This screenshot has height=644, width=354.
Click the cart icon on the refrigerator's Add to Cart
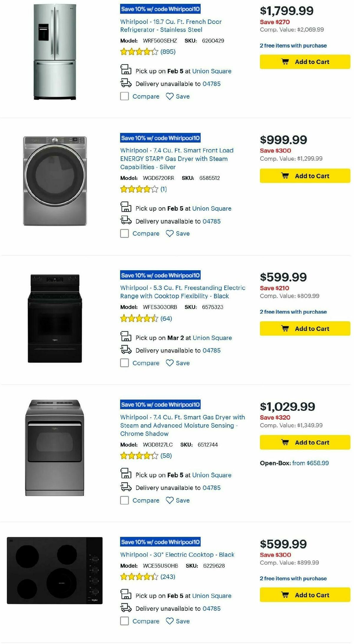click(285, 62)
